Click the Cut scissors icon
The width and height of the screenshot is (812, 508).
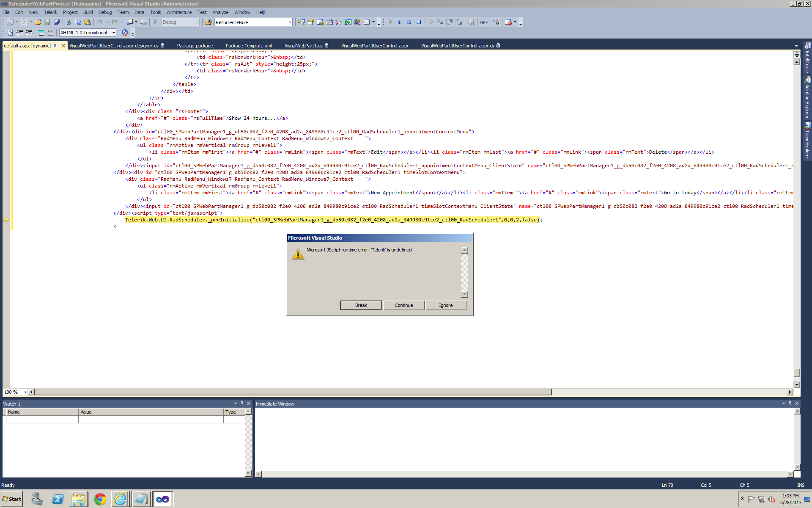click(69, 22)
